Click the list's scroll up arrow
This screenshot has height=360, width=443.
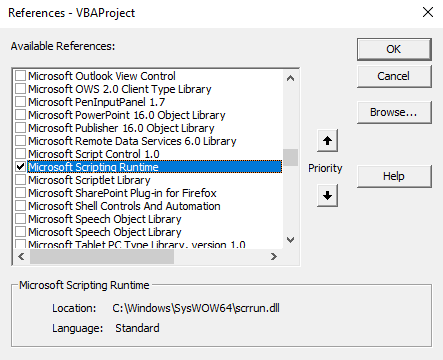(290, 78)
